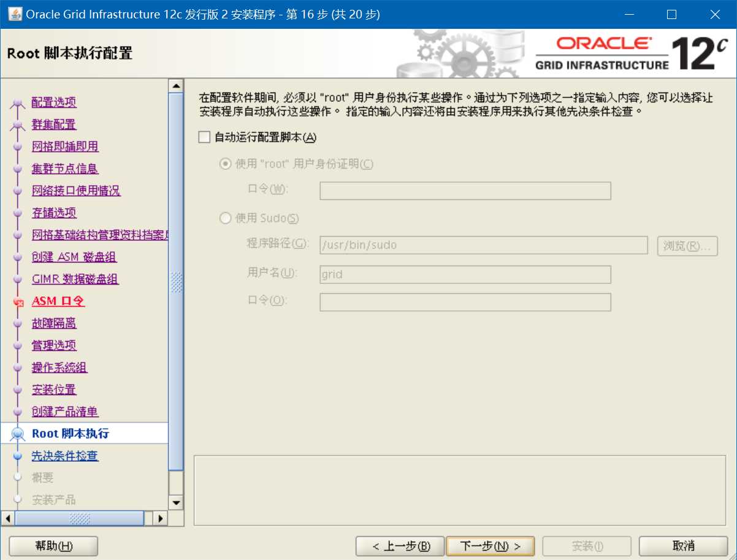This screenshot has width=737, height=560.
Task: Click the 浏览 browse button
Action: [687, 245]
